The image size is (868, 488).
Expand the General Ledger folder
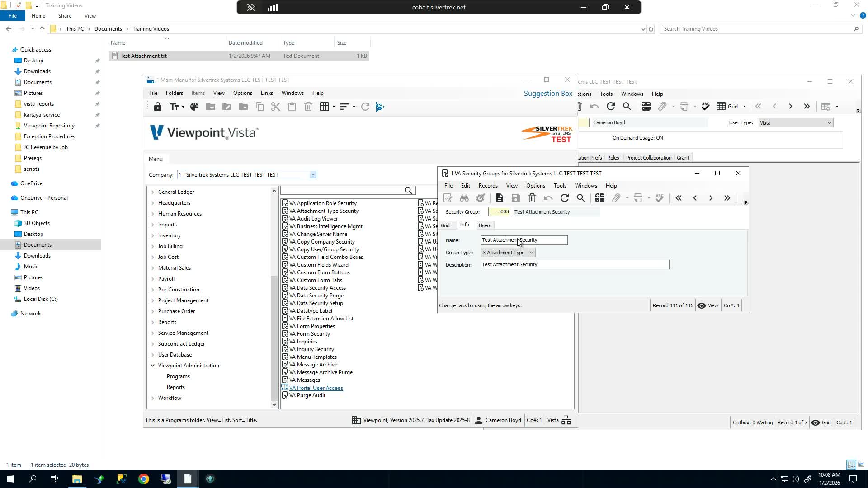[x=153, y=192]
